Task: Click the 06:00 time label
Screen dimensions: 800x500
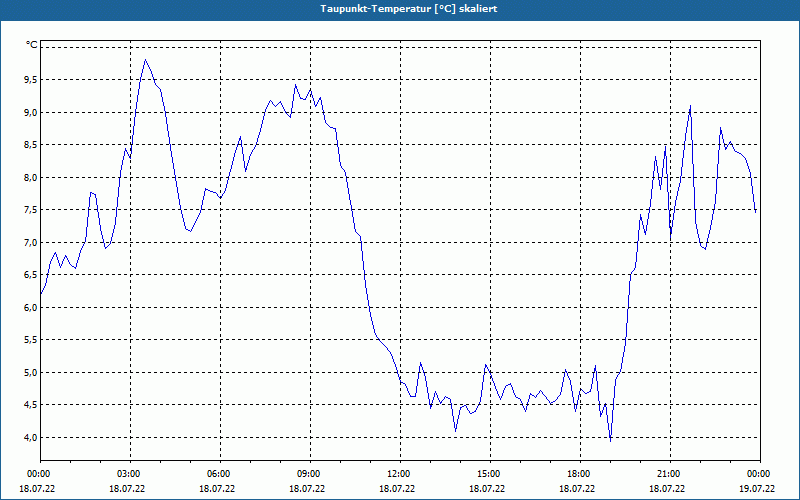Action: 220,473
